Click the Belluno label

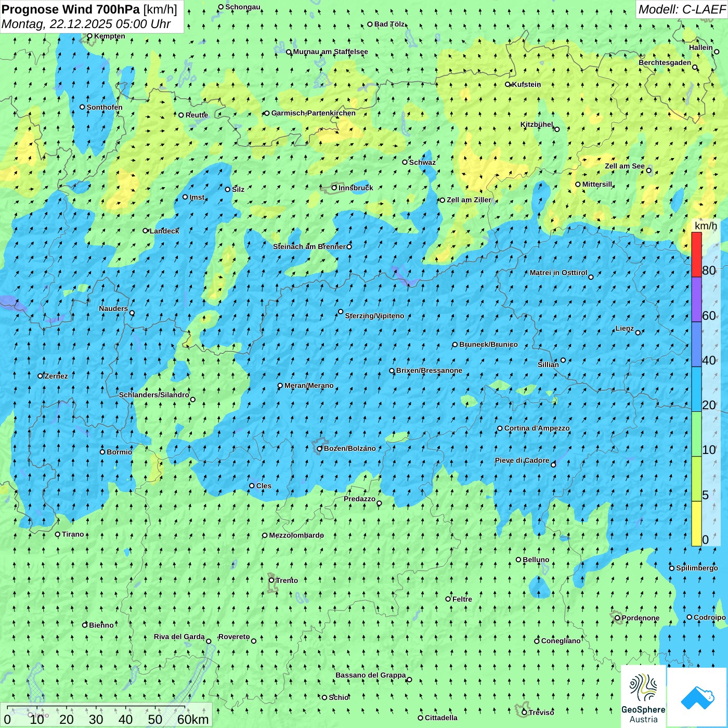(536, 560)
